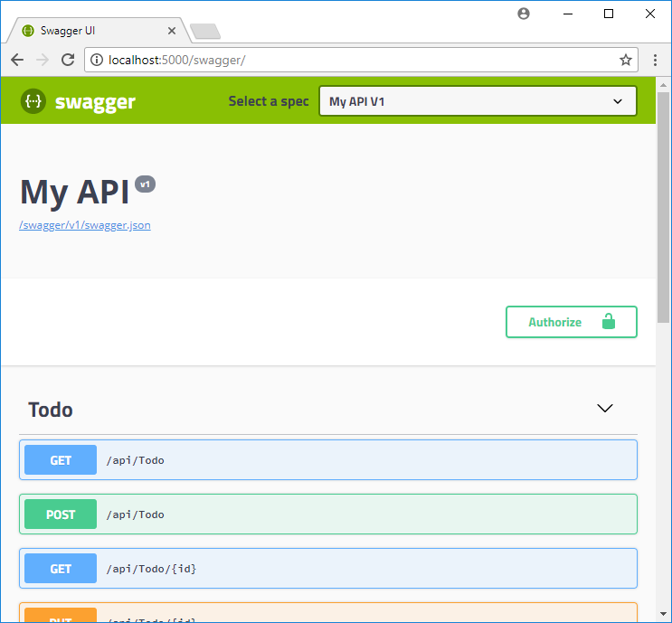Viewport: 672px width, 623px height.
Task: Click the site info icon in address bar
Action: click(97, 60)
